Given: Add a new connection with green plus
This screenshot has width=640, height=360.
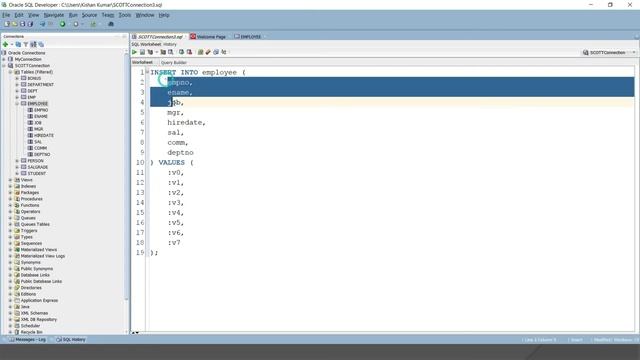Looking at the screenshot, I should (5, 44).
